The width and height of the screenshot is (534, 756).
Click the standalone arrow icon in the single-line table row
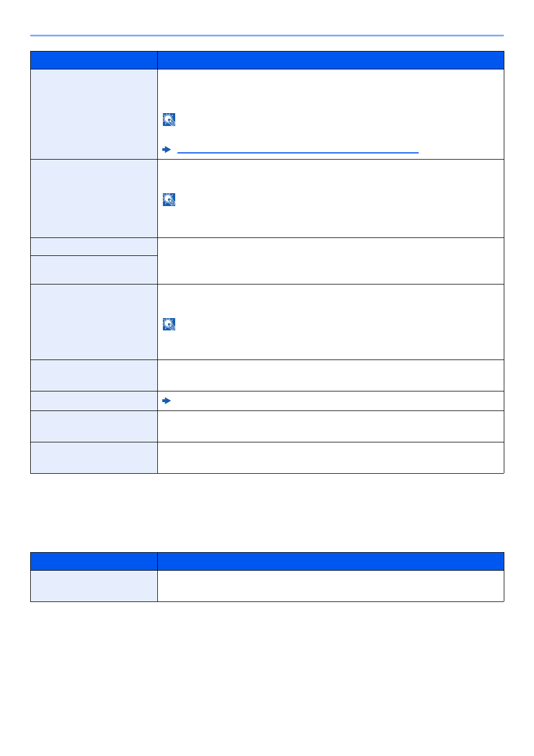pos(166,401)
